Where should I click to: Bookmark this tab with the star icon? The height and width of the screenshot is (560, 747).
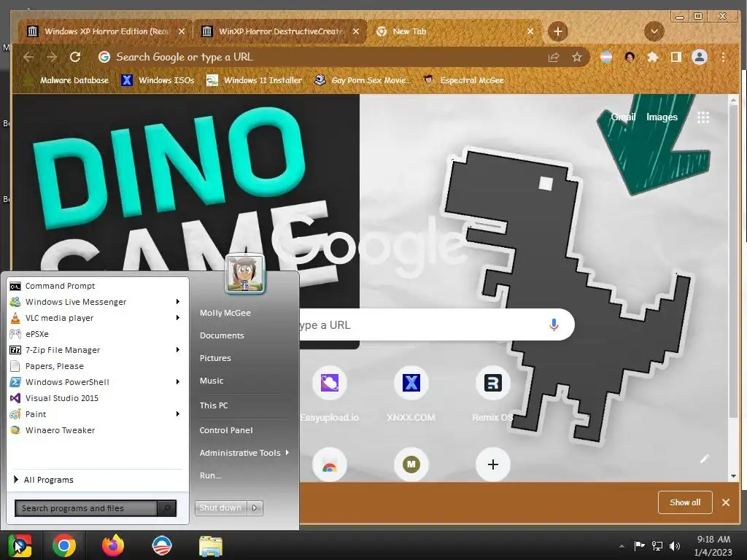577,58
